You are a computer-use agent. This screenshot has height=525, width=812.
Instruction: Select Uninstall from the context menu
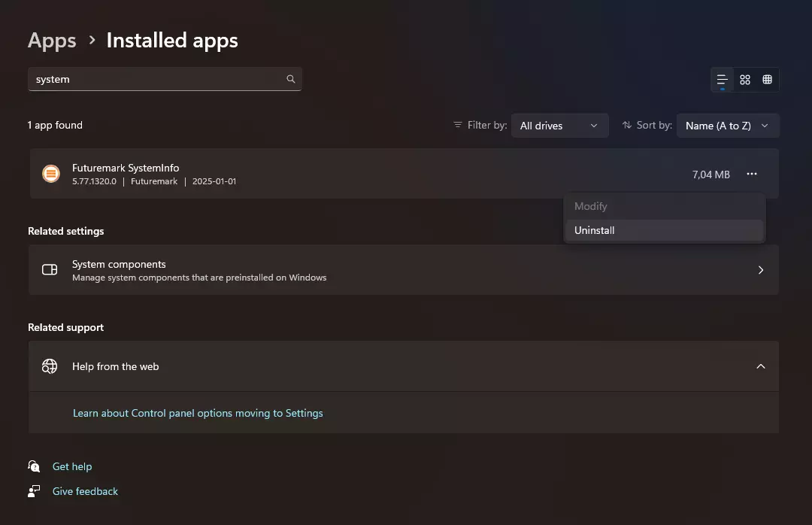click(x=595, y=230)
